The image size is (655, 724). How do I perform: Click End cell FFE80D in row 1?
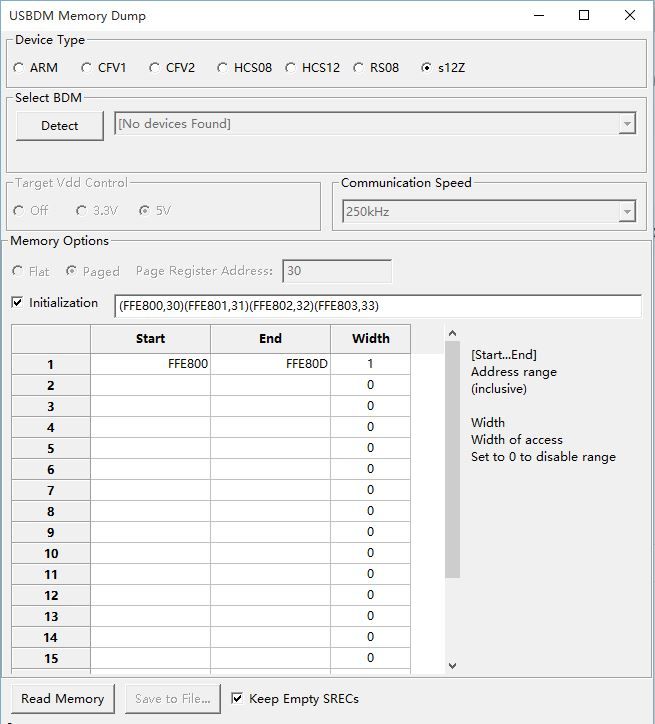coord(270,364)
